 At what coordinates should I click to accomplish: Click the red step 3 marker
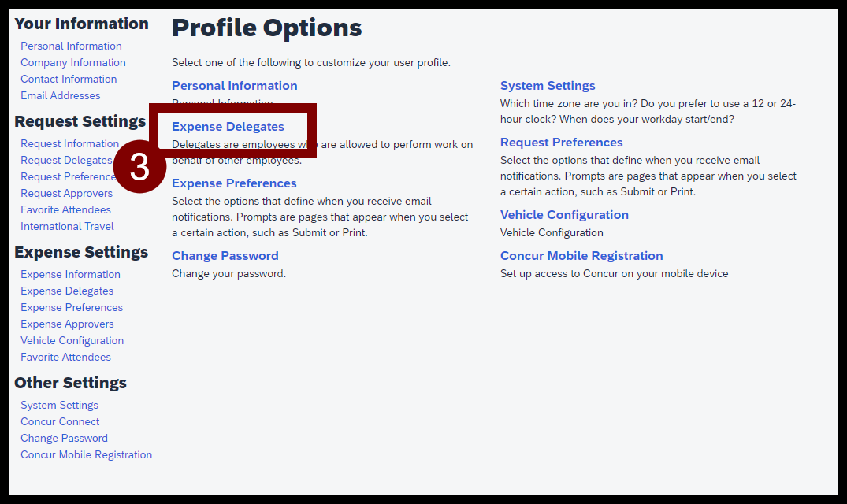click(139, 167)
